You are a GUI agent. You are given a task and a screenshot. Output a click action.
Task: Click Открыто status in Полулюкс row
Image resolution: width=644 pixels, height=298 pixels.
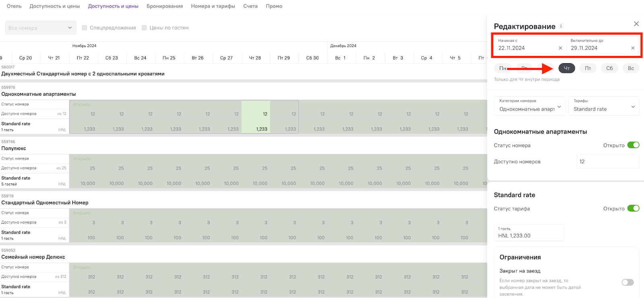click(82, 159)
